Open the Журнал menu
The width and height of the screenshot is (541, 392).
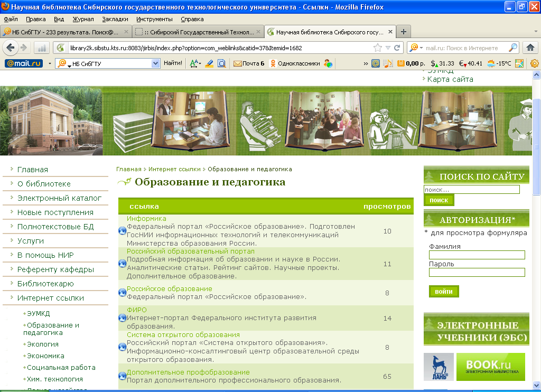pos(83,19)
